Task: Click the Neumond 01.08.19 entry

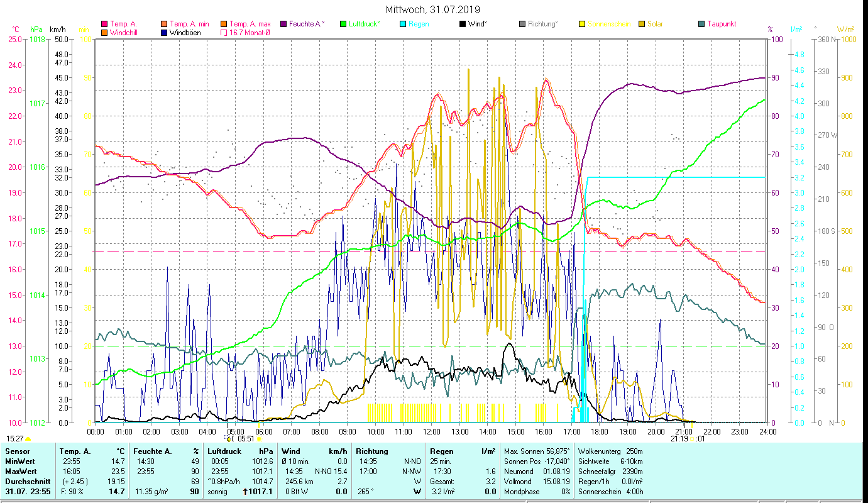Action: click(x=537, y=471)
